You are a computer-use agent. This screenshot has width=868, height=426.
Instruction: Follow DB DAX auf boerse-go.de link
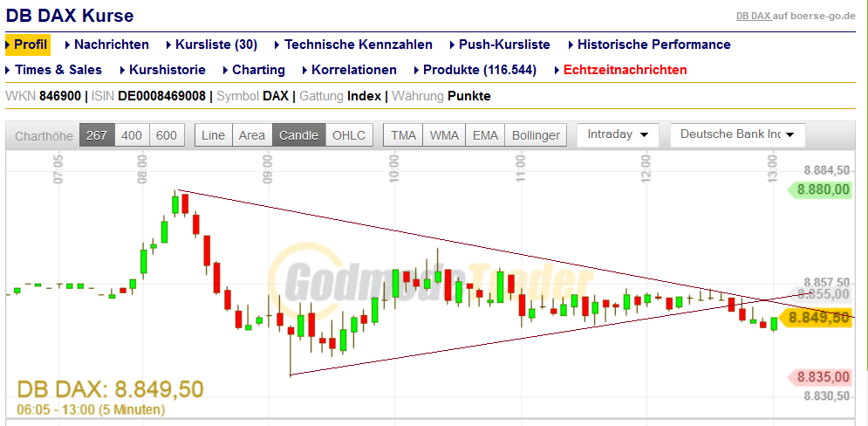coord(796,16)
